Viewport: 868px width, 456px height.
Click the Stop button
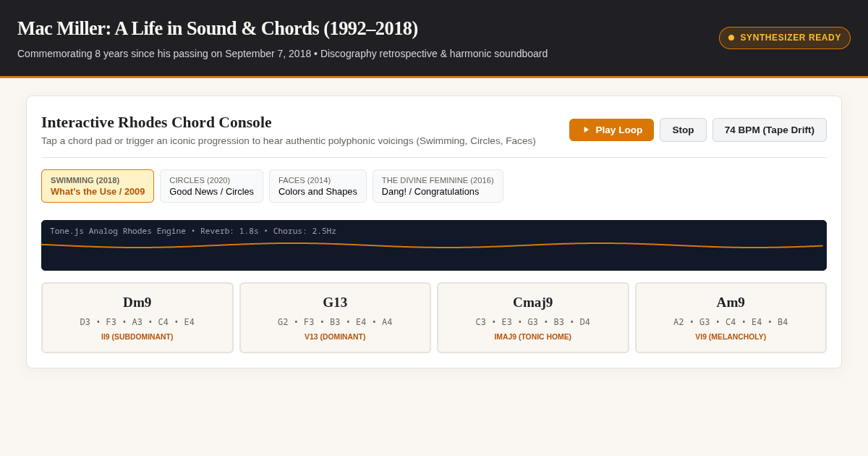pos(683,130)
